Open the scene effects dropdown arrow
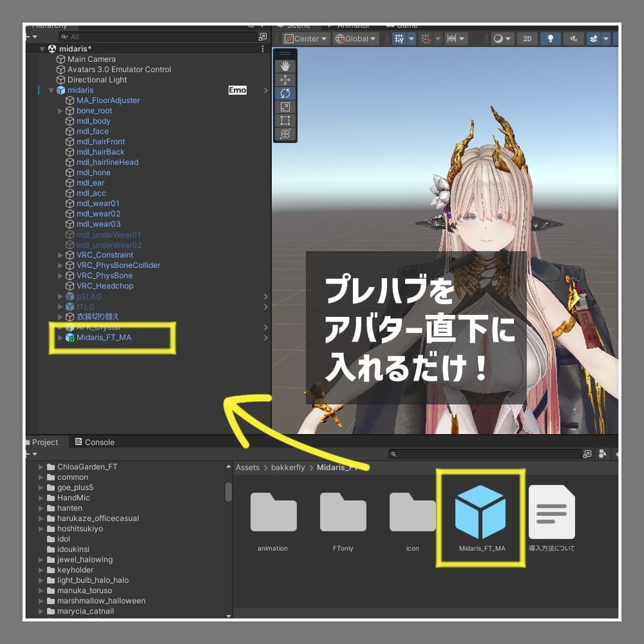 tap(606, 39)
